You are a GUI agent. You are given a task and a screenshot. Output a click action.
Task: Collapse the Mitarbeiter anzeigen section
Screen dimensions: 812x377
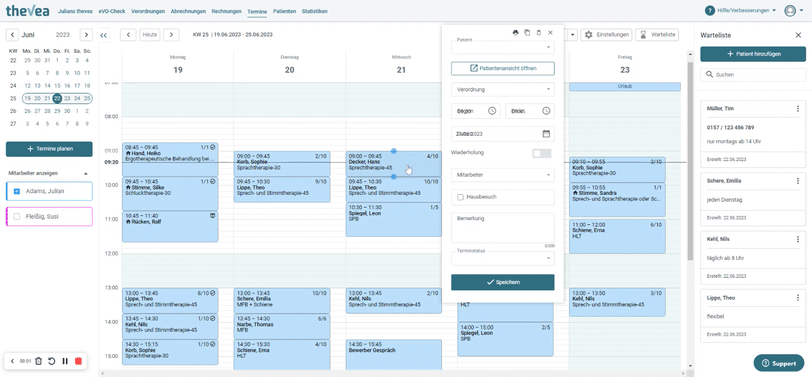coord(85,173)
